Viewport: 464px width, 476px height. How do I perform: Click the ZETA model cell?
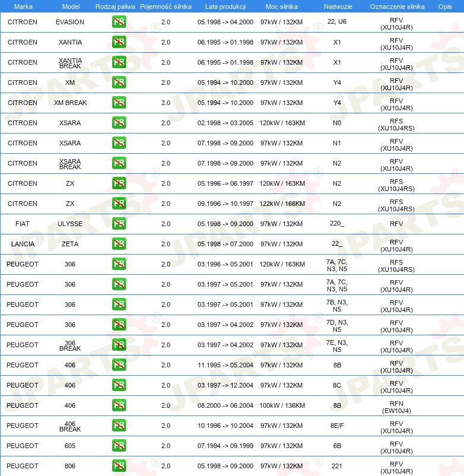click(x=70, y=244)
